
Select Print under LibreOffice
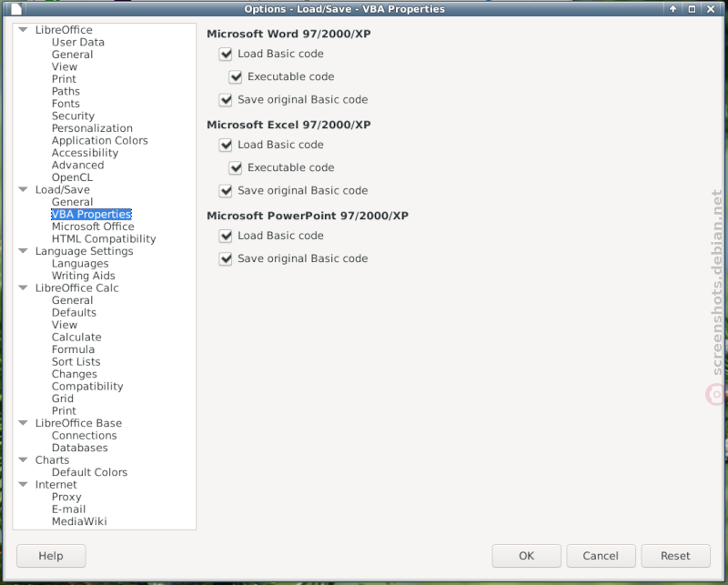pyautogui.click(x=64, y=79)
